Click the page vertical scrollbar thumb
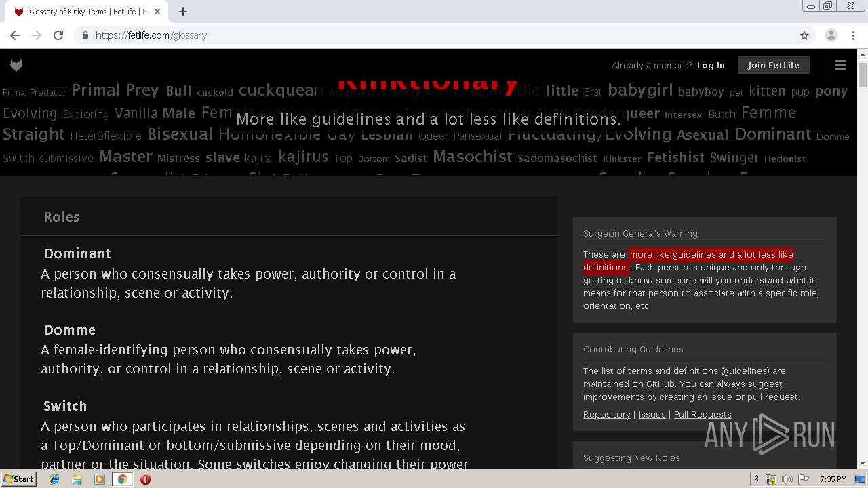868x488 pixels. point(863,75)
